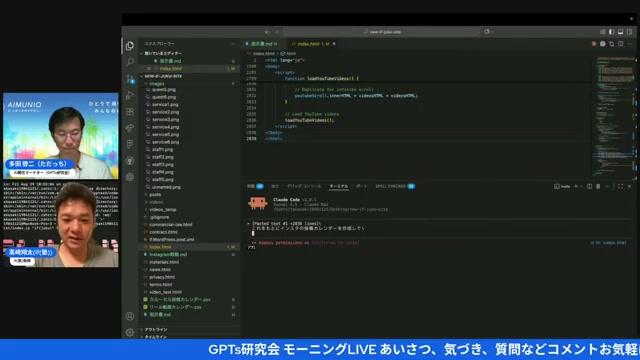Go back with the title bar left arrow

click(x=267, y=32)
